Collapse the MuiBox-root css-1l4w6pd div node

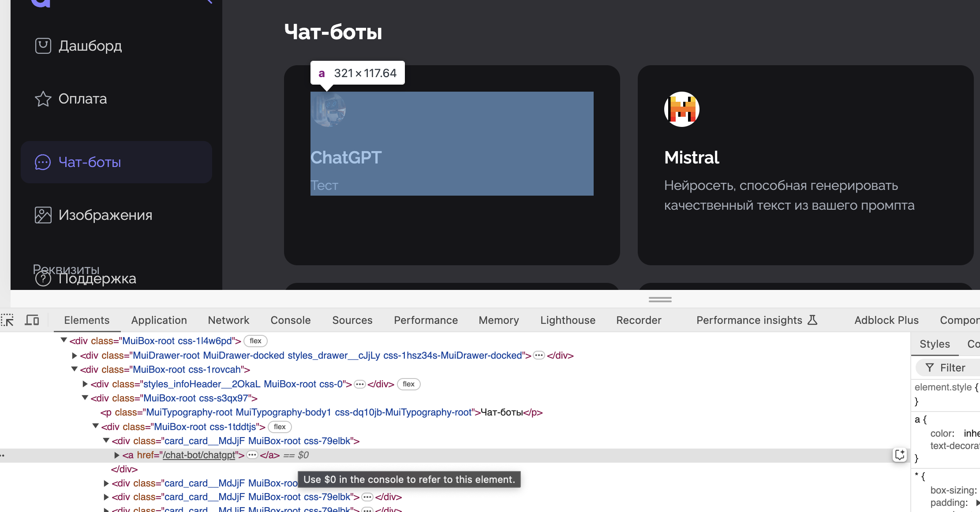(x=64, y=340)
